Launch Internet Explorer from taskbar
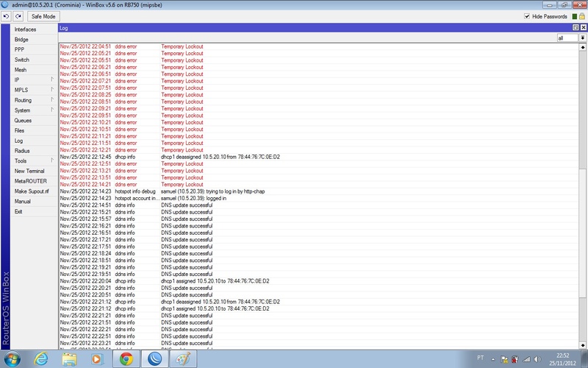 pos(41,359)
